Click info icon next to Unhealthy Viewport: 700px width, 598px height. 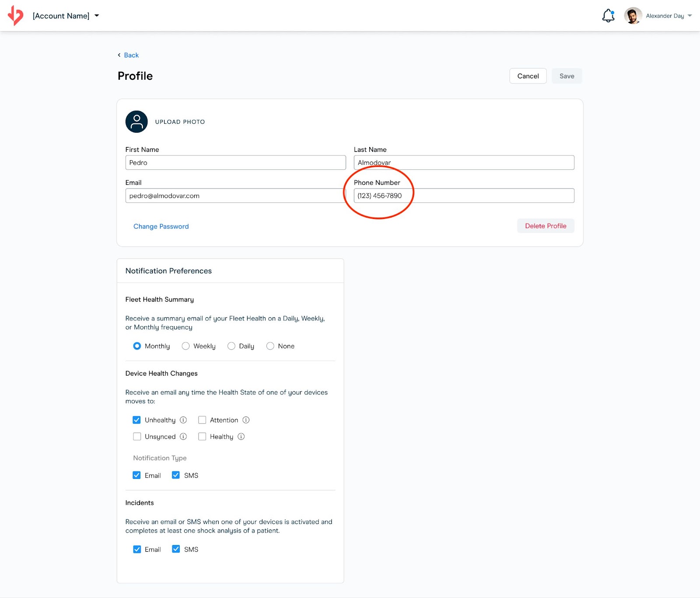tap(183, 420)
